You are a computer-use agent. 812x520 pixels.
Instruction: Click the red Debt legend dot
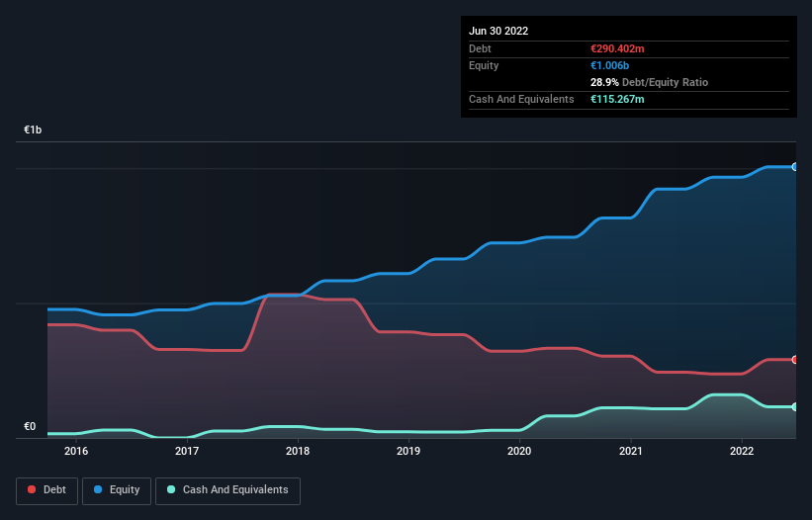[32, 489]
